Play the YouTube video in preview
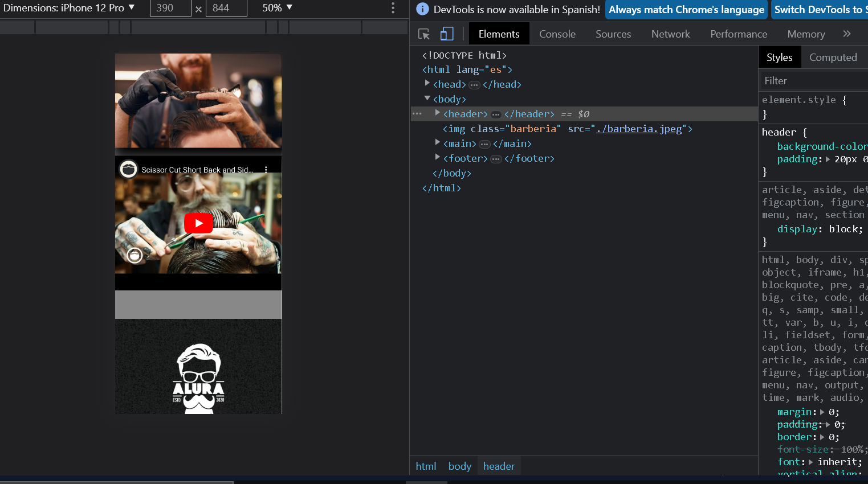Screen dimensions: 868x484 pyautogui.click(x=198, y=223)
